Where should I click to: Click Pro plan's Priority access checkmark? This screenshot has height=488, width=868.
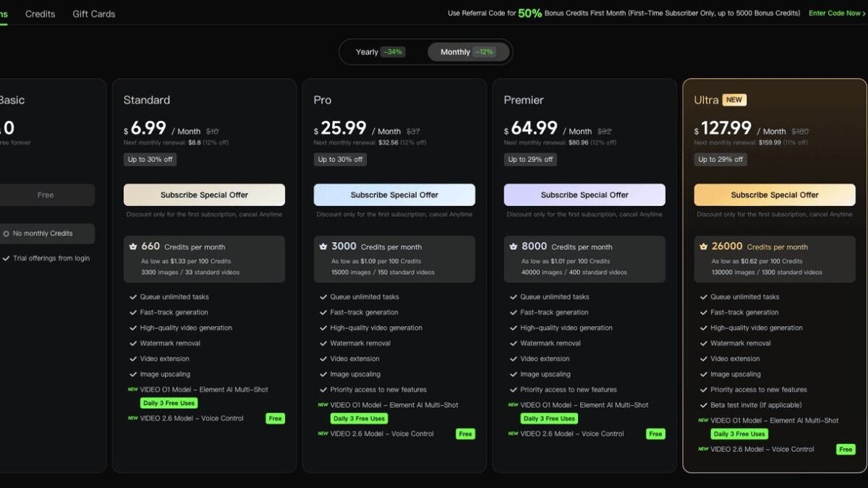click(x=323, y=390)
